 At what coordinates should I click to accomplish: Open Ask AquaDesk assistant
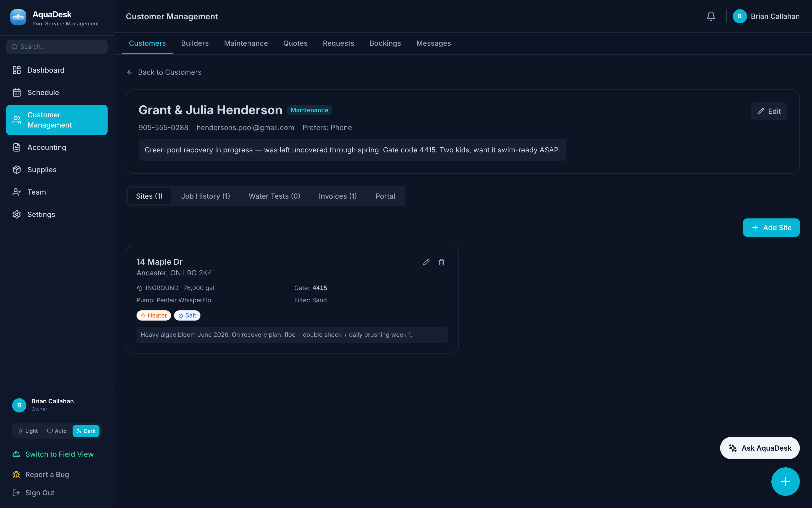pyautogui.click(x=760, y=448)
